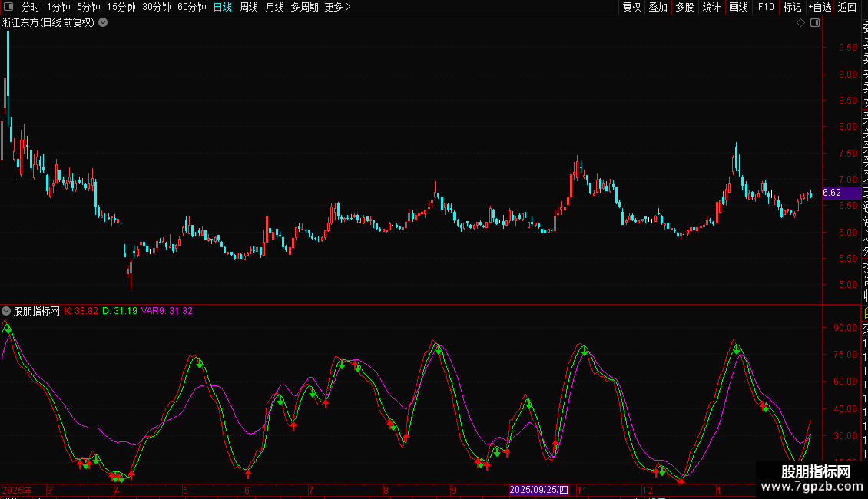Click the stock title 浙江东方(日线.前复权)

click(48, 23)
